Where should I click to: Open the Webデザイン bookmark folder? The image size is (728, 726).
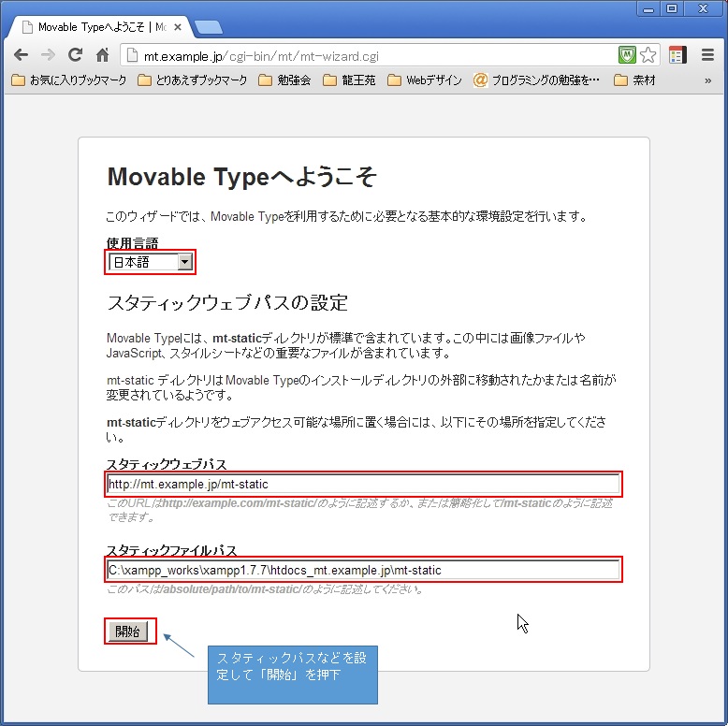click(425, 80)
